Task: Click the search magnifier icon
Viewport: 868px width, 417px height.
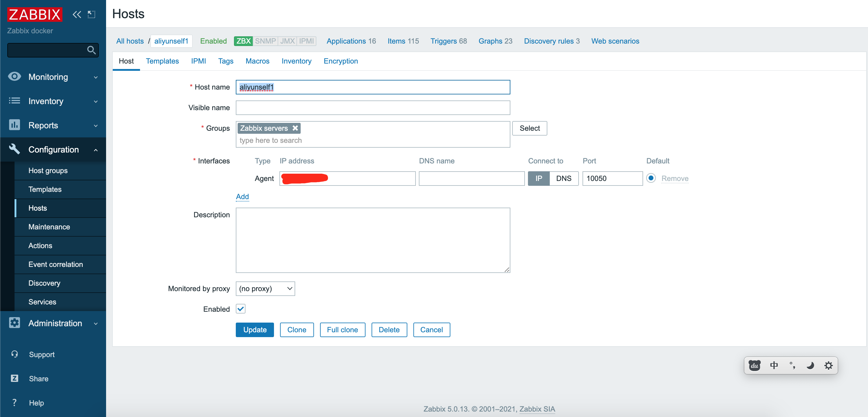Action: (91, 50)
